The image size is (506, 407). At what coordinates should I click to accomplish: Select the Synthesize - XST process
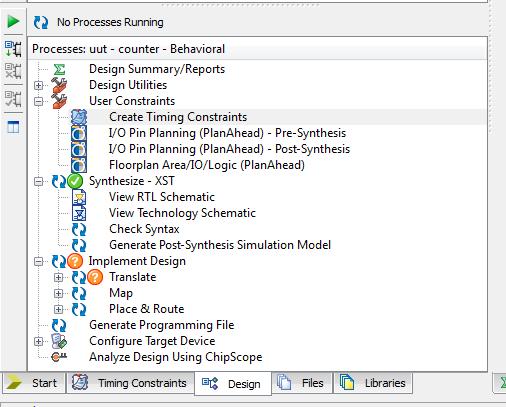coord(132,181)
